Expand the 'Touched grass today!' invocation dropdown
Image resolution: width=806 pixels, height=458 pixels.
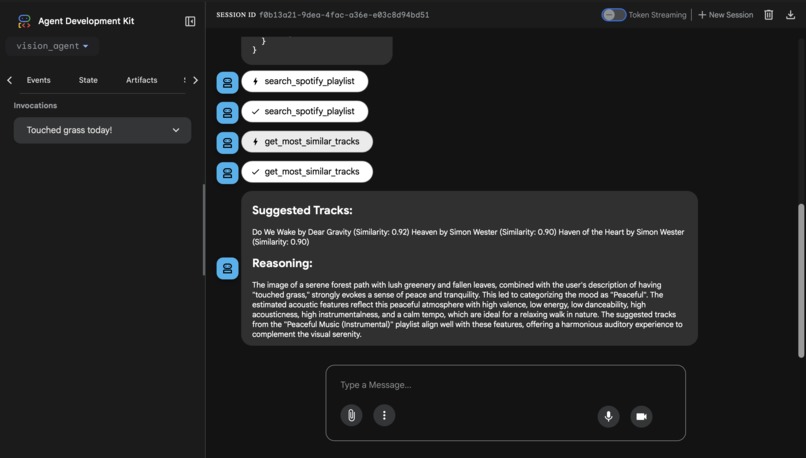(x=102, y=130)
